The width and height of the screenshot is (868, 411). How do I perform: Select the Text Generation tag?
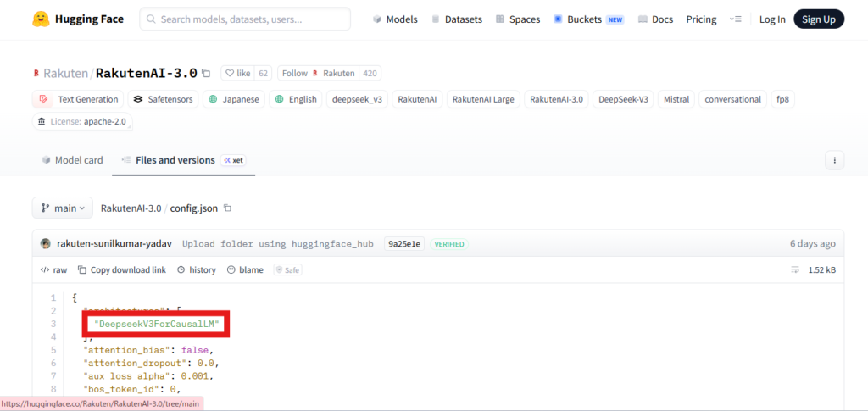78,99
